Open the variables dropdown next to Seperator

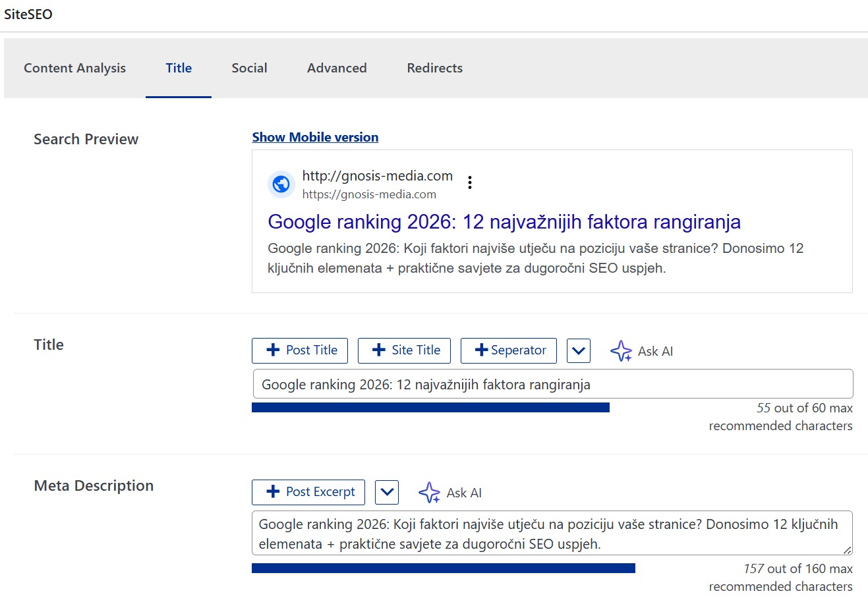[578, 350]
